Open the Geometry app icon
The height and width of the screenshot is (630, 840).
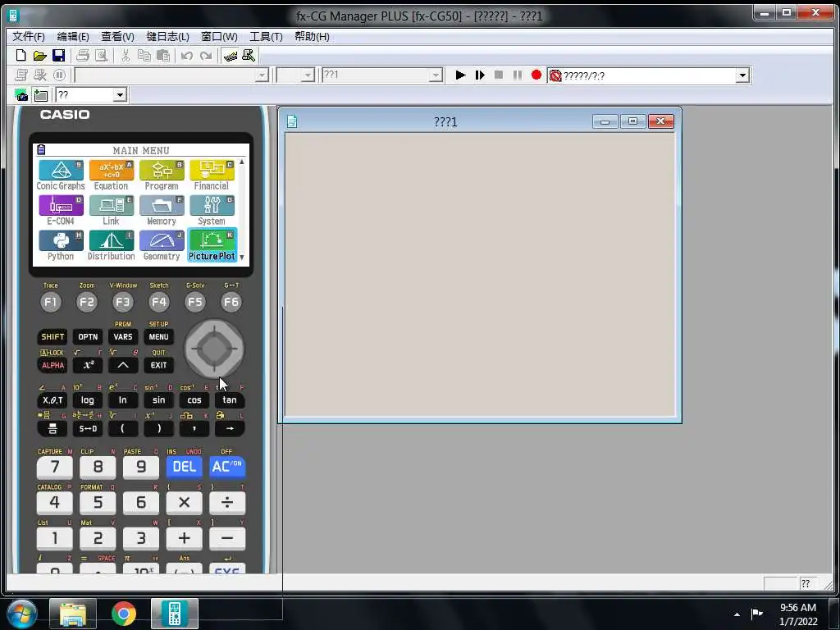pos(162,245)
